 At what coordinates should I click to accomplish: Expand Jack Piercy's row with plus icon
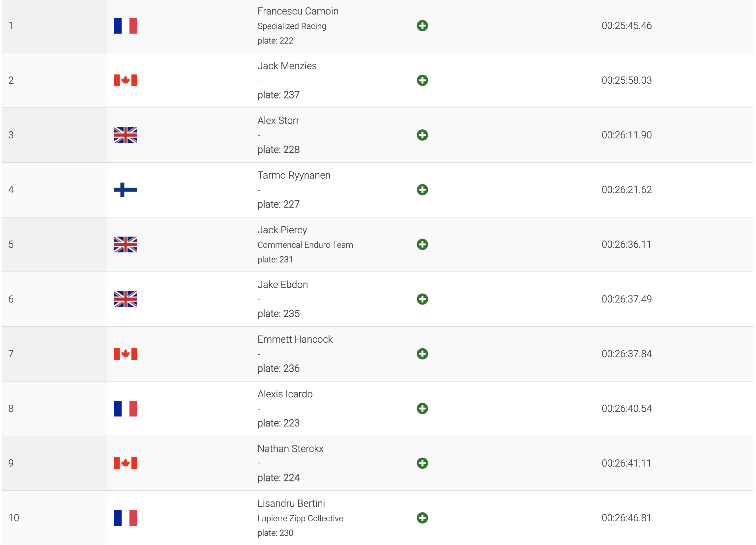[422, 244]
